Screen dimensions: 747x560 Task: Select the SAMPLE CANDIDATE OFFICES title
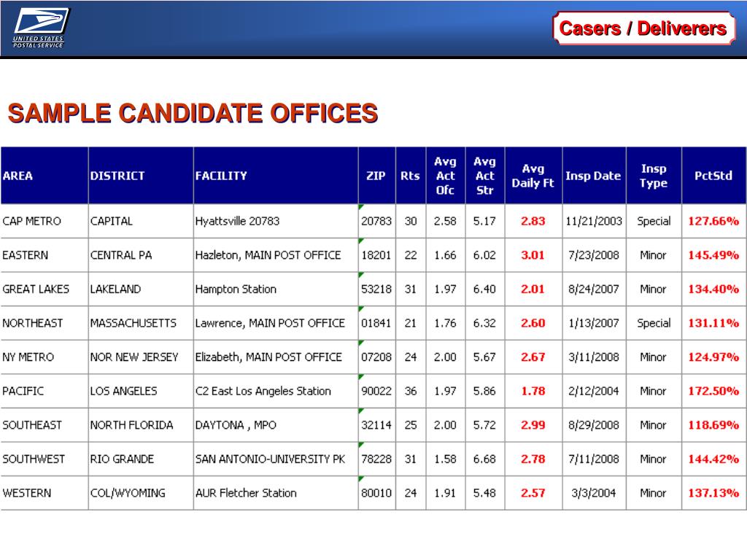193,113
